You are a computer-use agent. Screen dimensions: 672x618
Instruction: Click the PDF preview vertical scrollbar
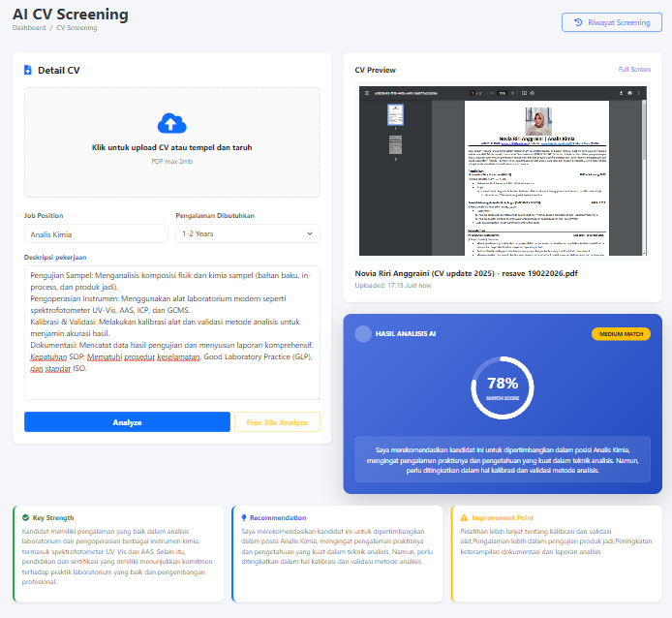(x=644, y=177)
